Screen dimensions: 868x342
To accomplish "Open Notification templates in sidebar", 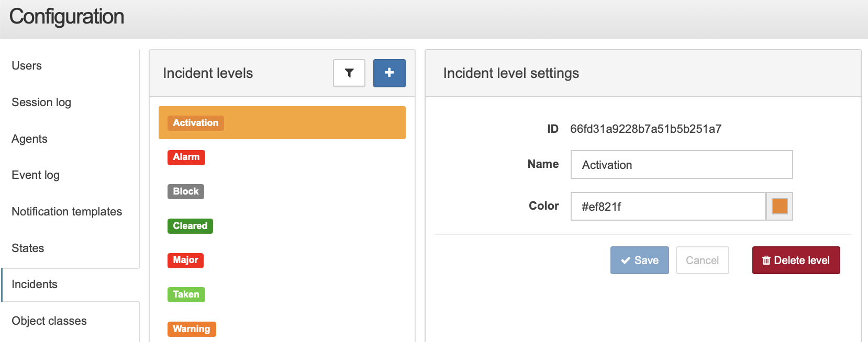I will click(67, 212).
